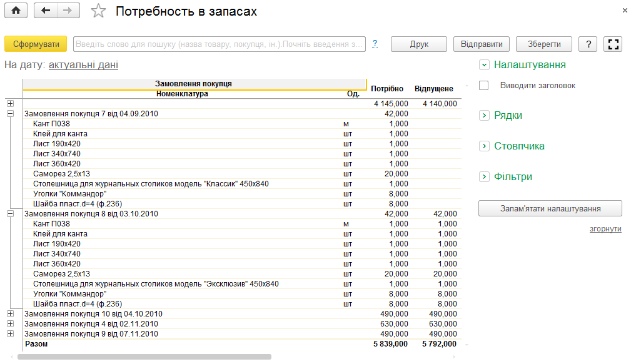The width and height of the screenshot is (631, 364).
Task: Click Замовлення покупця column header
Action: [x=194, y=84]
